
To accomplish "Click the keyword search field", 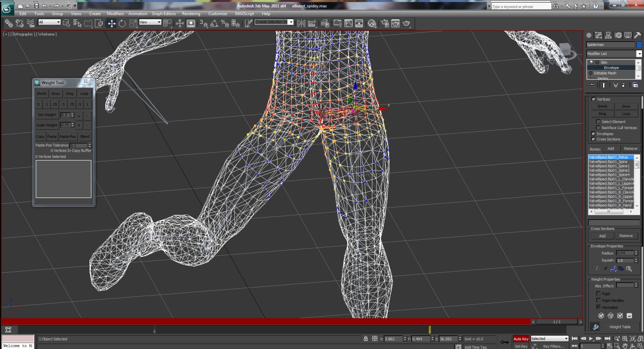I will click(x=521, y=6).
